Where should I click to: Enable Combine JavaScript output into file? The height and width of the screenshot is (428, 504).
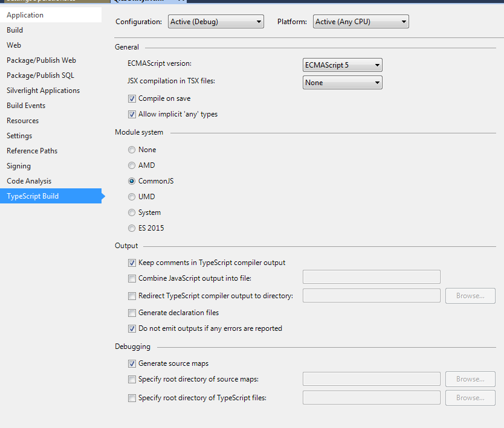[132, 278]
